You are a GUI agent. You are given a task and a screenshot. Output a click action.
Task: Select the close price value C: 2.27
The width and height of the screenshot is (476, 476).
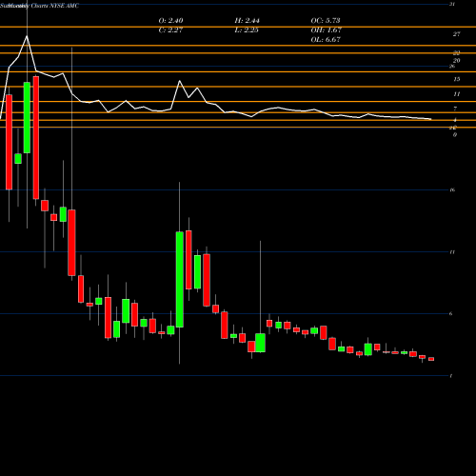point(170,30)
